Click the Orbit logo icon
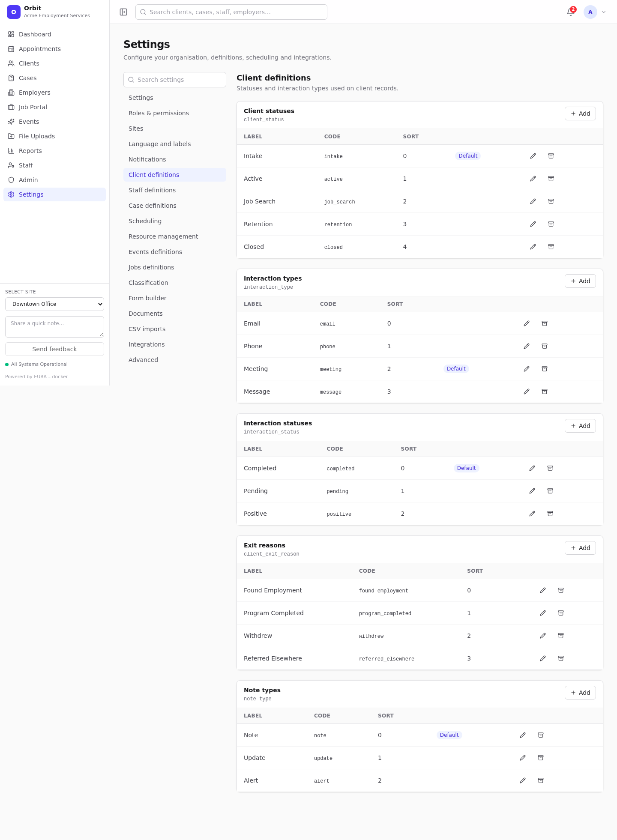Screen dimensions: 617x840 [14, 12]
